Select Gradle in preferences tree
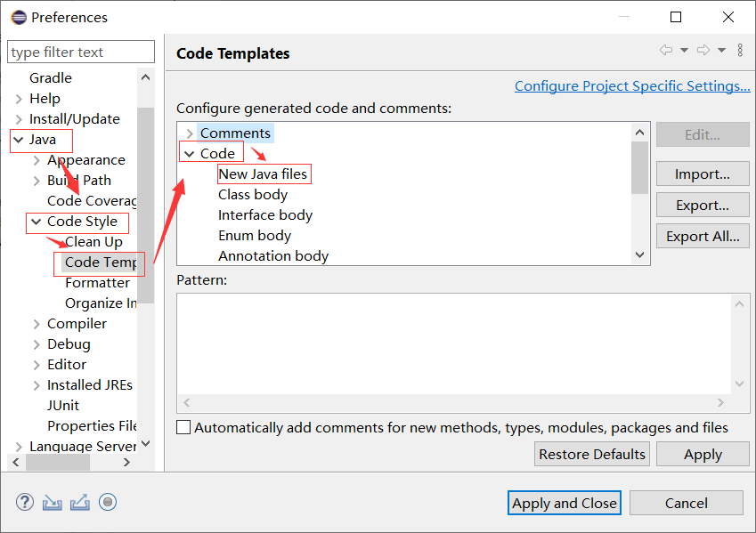 51,78
